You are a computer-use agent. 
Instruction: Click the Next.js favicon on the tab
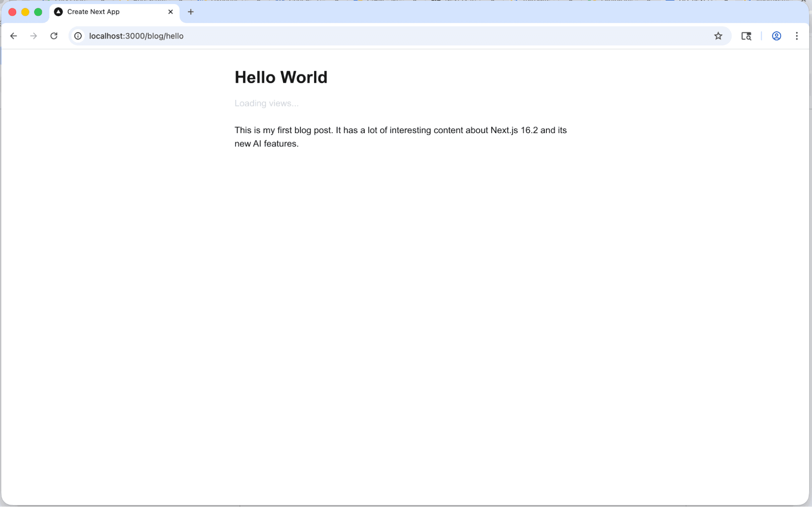pyautogui.click(x=58, y=12)
